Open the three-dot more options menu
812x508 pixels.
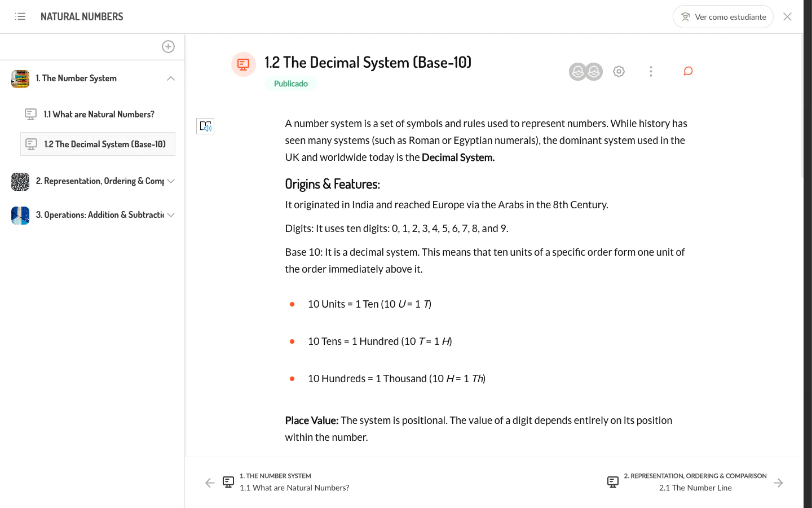(651, 72)
